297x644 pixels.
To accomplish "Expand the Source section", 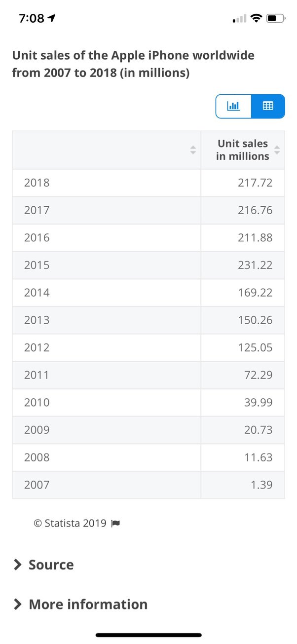I will (51, 564).
